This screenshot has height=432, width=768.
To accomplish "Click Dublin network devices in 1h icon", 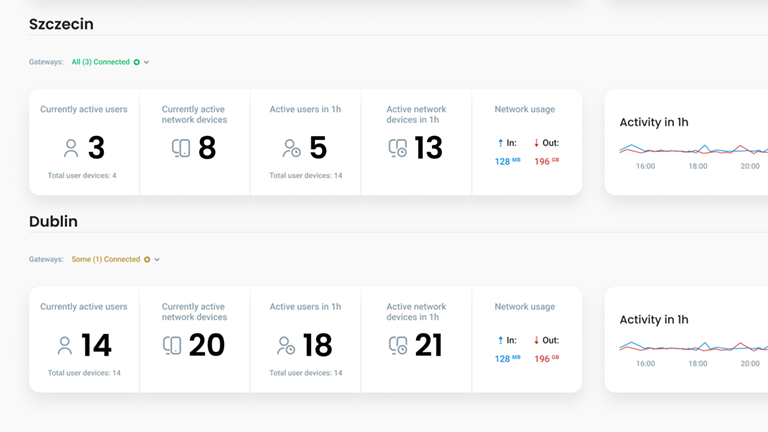I will 398,346.
